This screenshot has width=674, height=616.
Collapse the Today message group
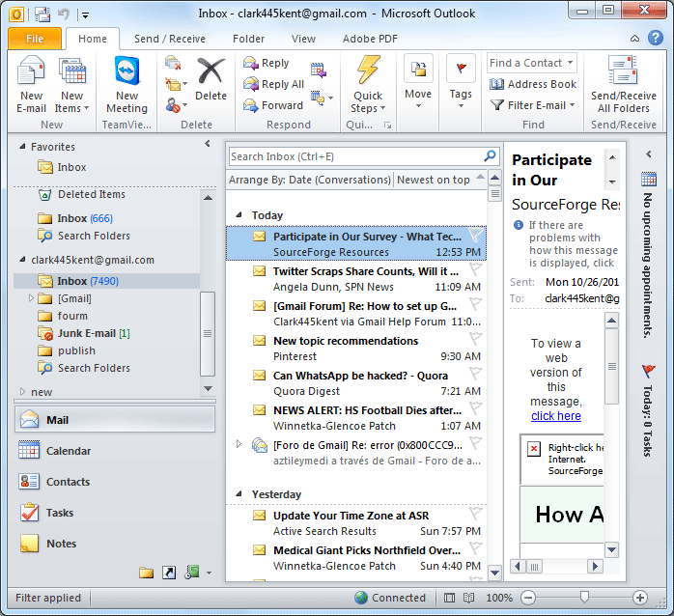[239, 215]
